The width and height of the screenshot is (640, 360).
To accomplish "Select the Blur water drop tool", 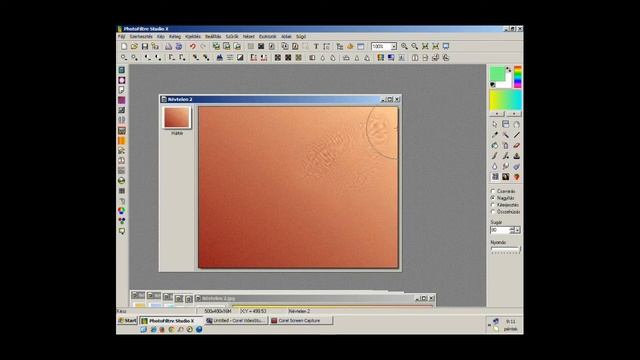I will point(495,167).
